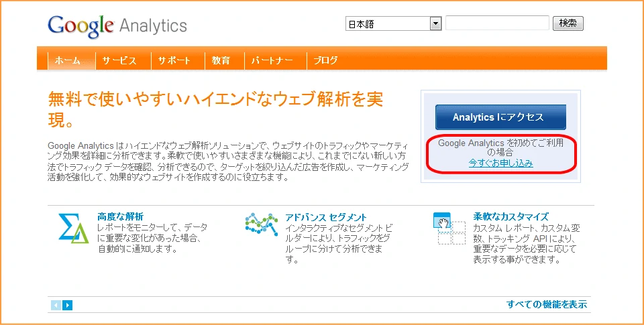Viewport: 644px width, 325px height.
Task: Click the next feature arrow icon
Action: click(67, 306)
